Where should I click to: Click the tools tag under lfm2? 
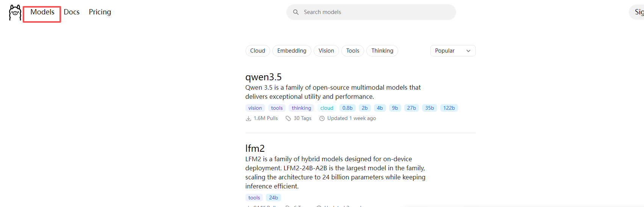pos(254,198)
